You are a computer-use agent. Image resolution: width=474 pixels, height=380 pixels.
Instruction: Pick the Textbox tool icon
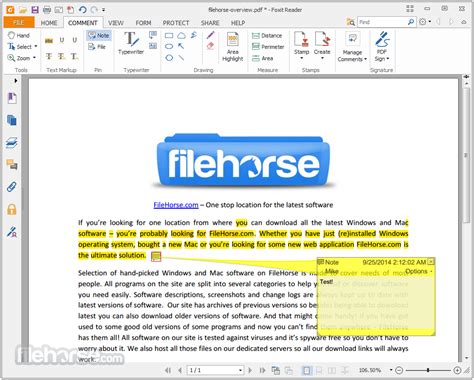click(153, 46)
